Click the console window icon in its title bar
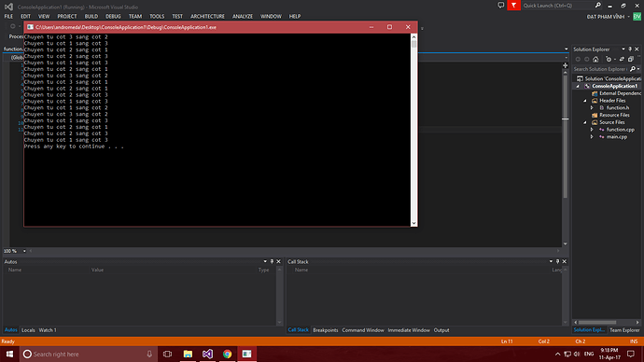Image resolution: width=644 pixels, height=362 pixels. (31, 27)
